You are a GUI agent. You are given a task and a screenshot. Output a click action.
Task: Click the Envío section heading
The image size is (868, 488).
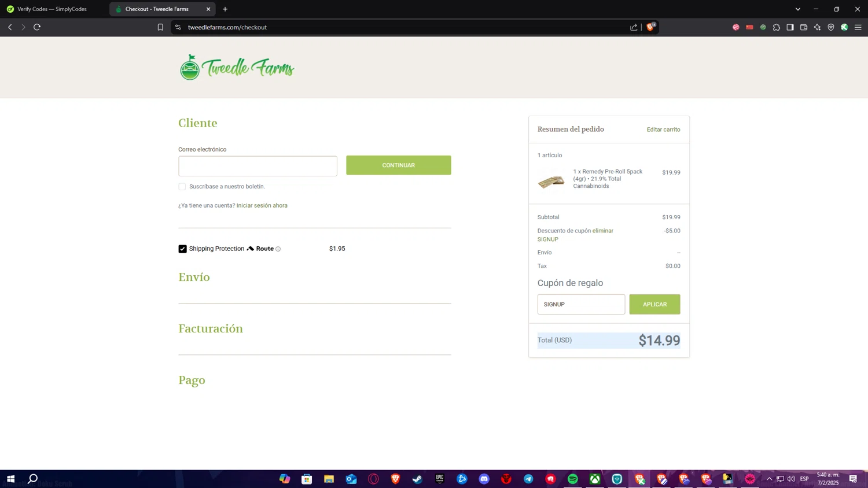(x=194, y=277)
